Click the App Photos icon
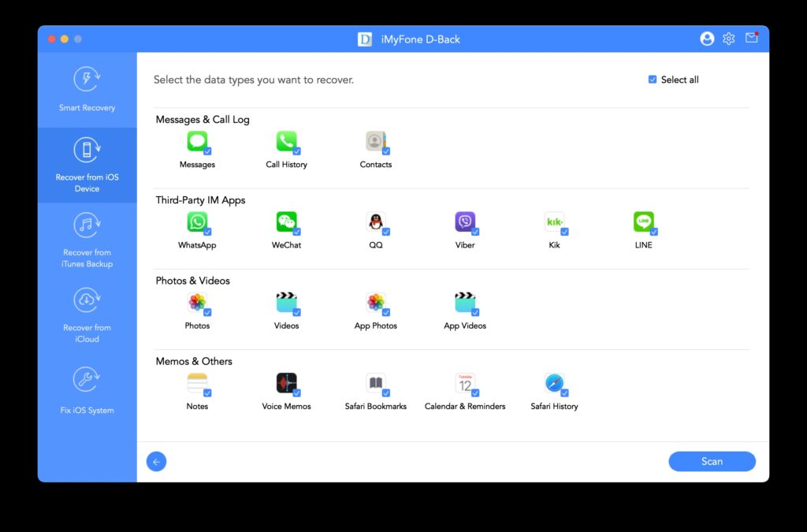 376,303
